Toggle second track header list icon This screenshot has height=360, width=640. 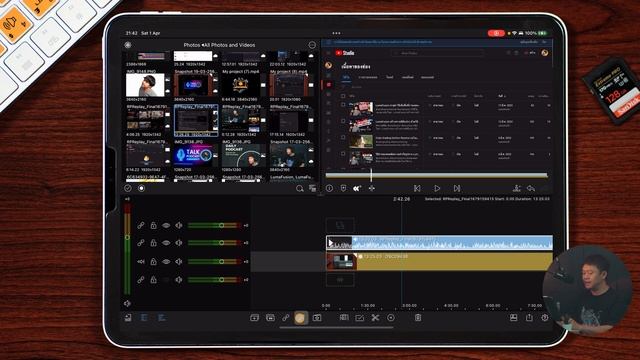[161, 318]
